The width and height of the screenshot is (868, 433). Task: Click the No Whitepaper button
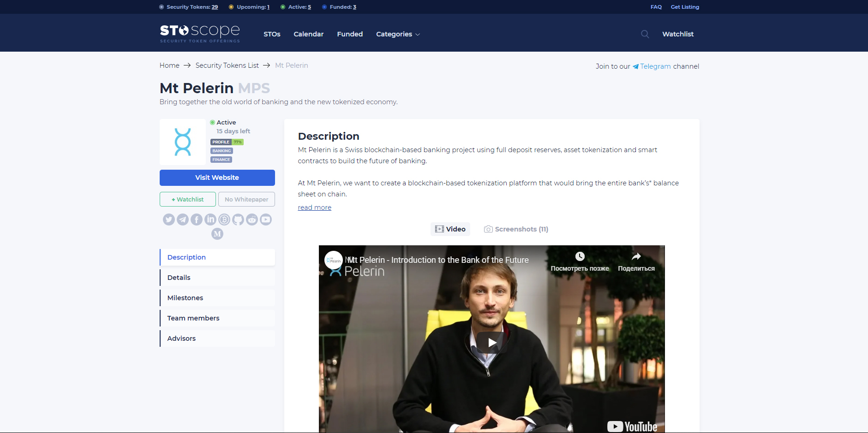click(246, 199)
